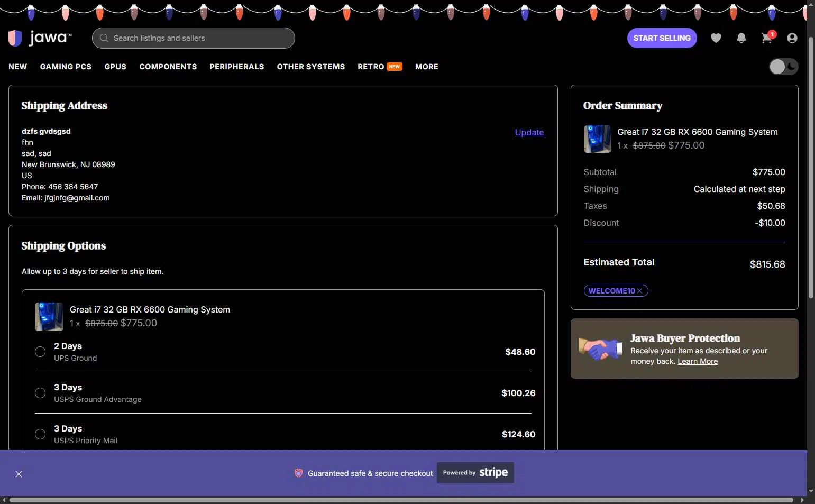Screen dimensions: 815x504
Task: Expand the MORE menu
Action: tap(426, 67)
